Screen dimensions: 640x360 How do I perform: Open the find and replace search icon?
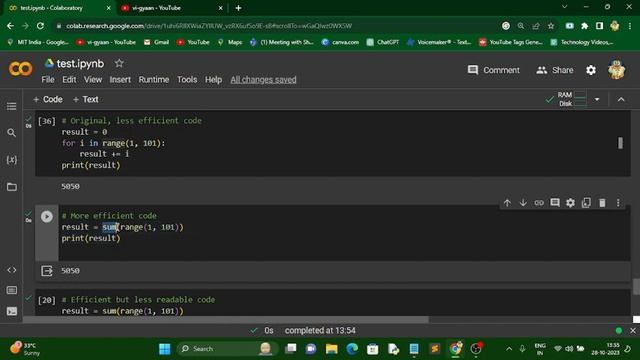[11, 133]
